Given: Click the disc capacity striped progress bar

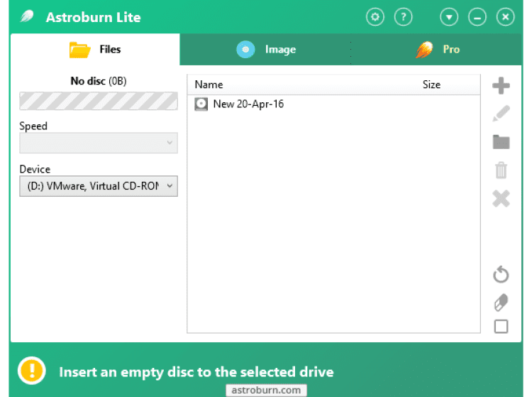Looking at the screenshot, I should (99, 101).
